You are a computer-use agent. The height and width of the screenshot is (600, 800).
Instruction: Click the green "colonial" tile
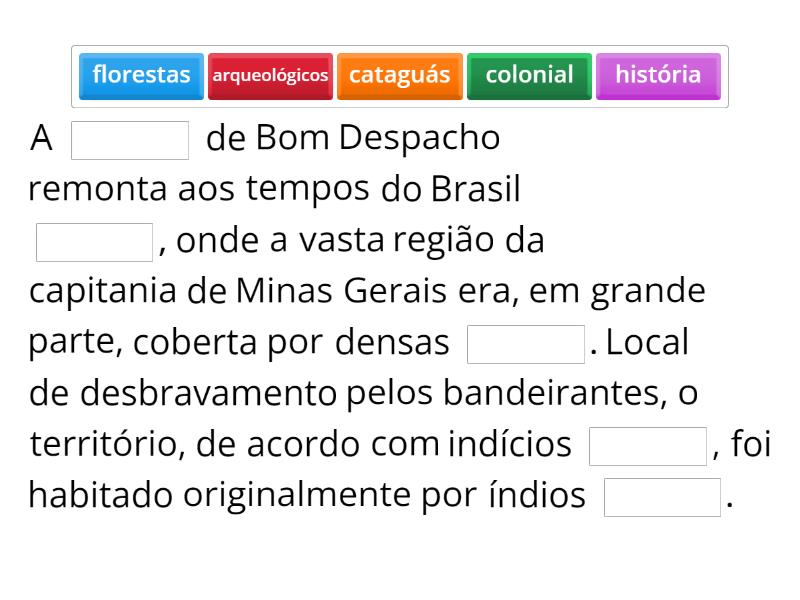pyautogui.click(x=529, y=76)
